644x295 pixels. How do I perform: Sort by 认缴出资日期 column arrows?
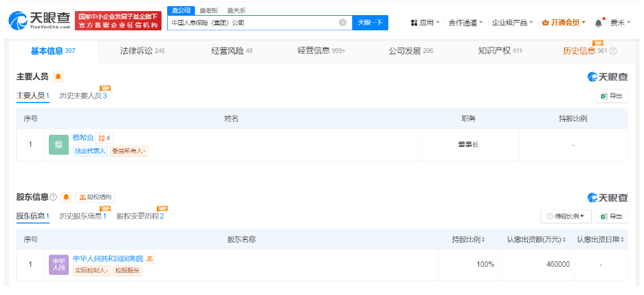coord(623,239)
